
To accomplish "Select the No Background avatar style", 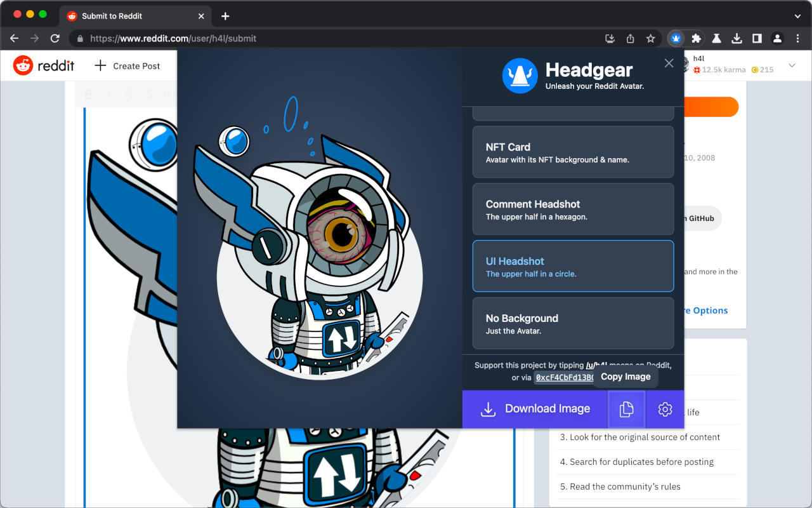I will tap(573, 323).
